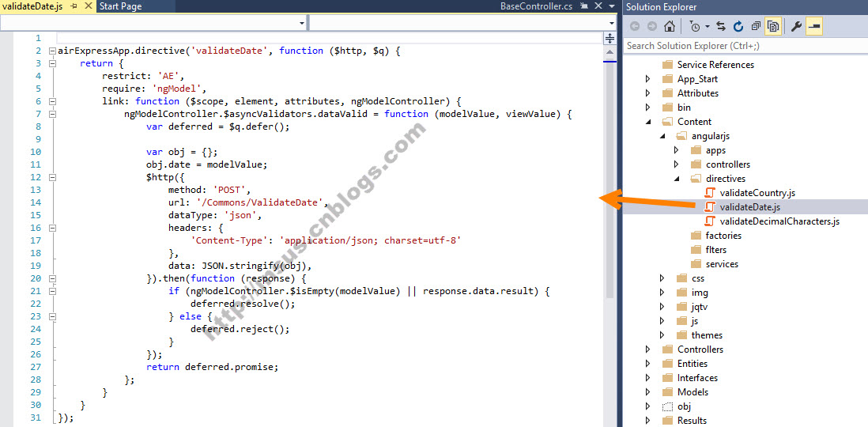The width and height of the screenshot is (868, 427).
Task: Collapse the if block at line 21
Action: (x=53, y=291)
